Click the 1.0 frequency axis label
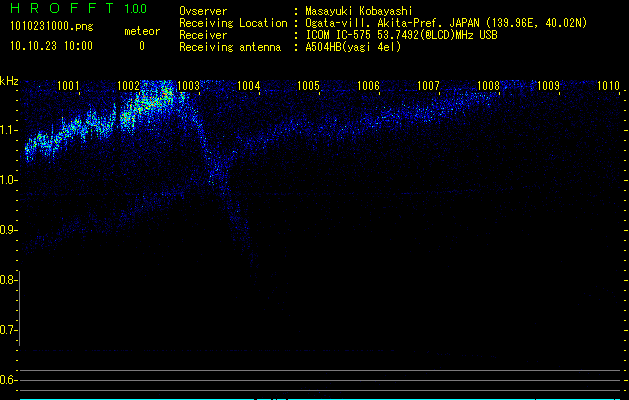 pos(8,180)
